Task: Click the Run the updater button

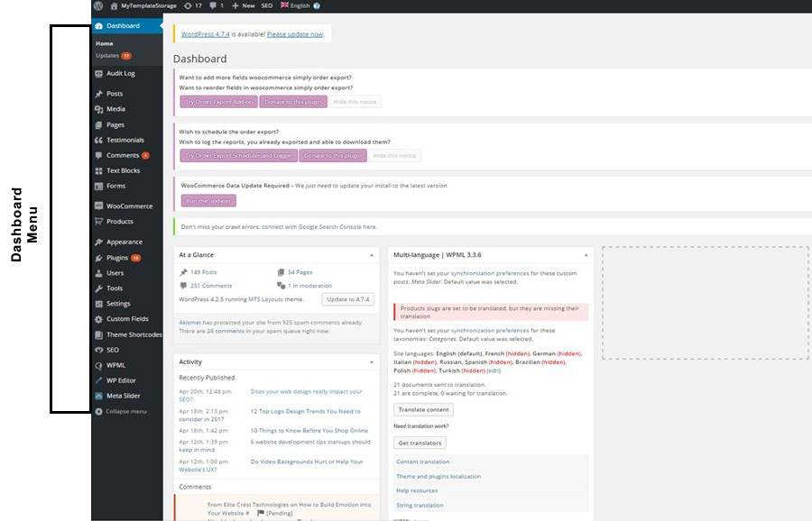Action: [x=208, y=201]
